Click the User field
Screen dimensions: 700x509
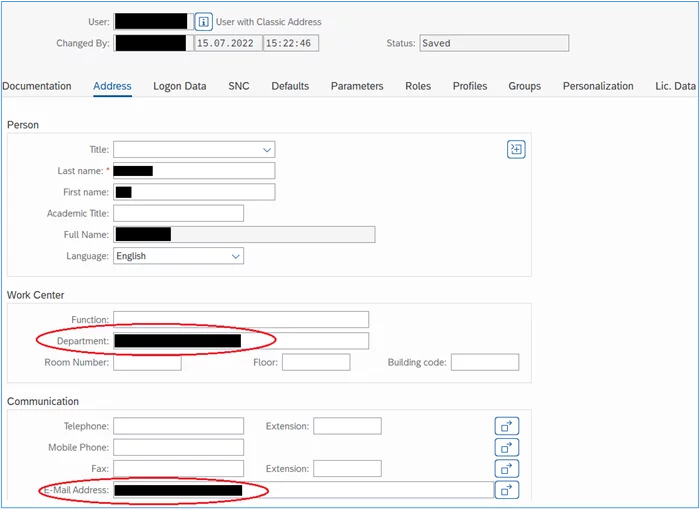pos(154,21)
